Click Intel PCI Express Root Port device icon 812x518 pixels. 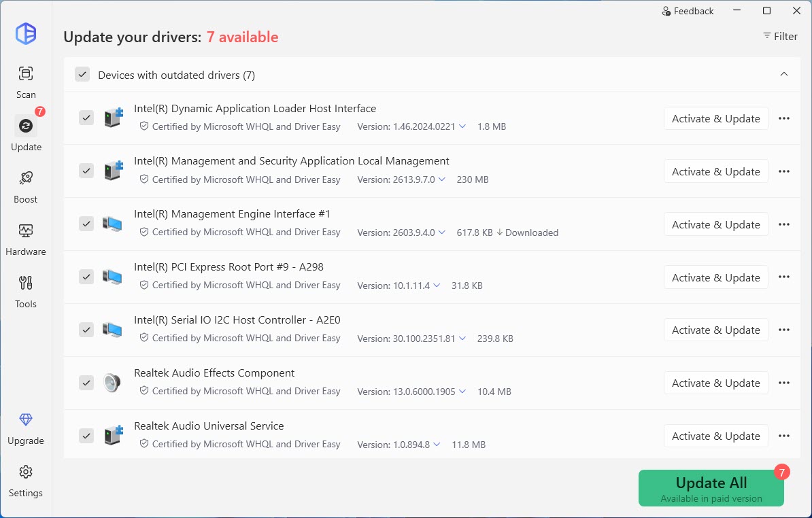(112, 277)
